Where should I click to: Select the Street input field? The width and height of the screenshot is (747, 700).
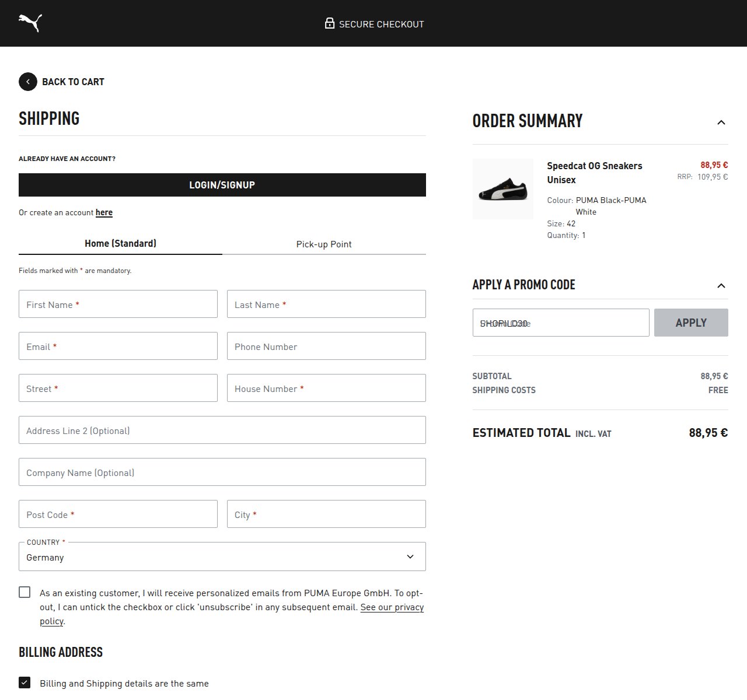[118, 388]
